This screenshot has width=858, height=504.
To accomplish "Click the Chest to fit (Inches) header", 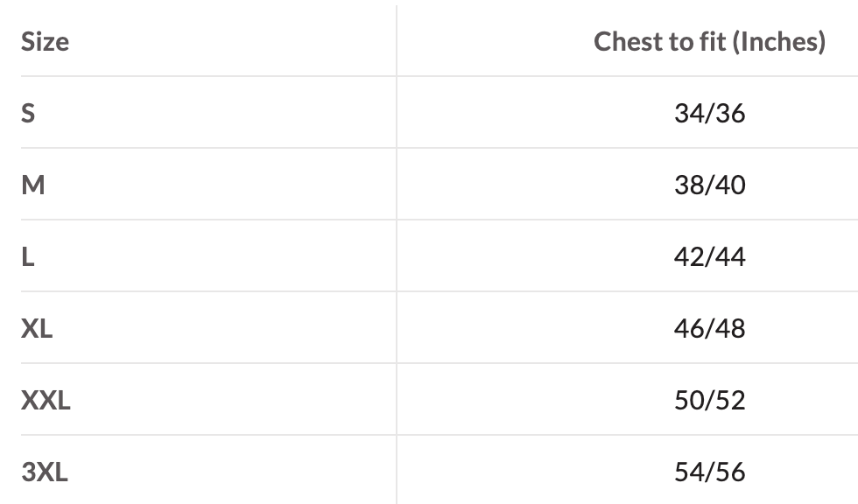I will click(x=709, y=41).
